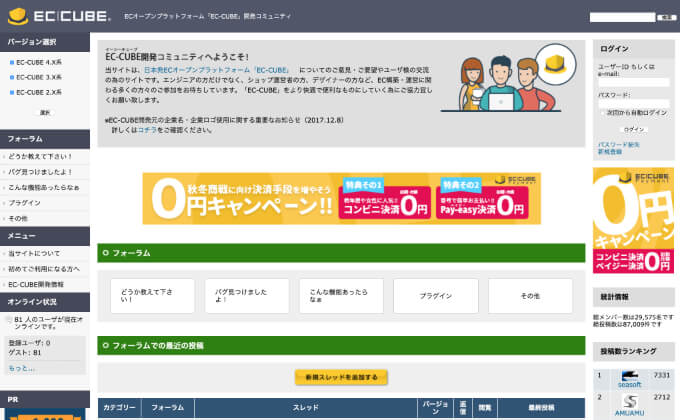The height and width of the screenshot is (420, 680).
Task: Click the AMUAMU avatar icon in ranking
Action: click(x=629, y=401)
